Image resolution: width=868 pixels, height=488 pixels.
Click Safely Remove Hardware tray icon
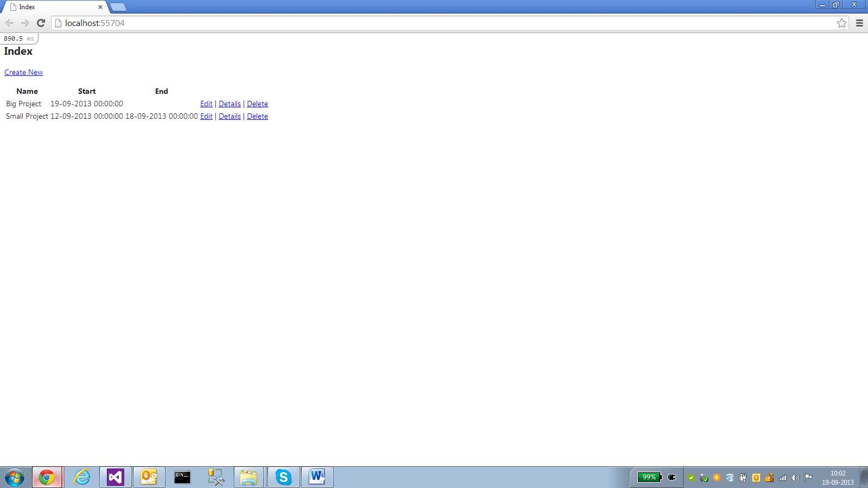coord(704,478)
